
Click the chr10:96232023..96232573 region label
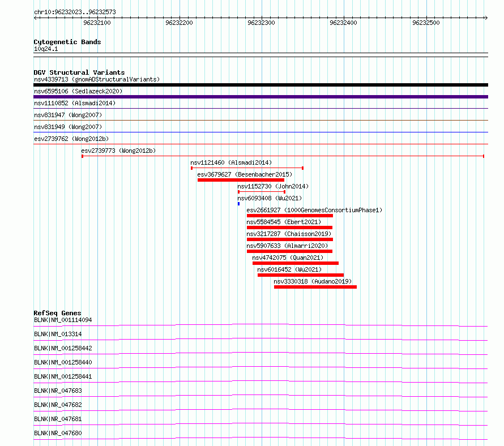point(75,12)
